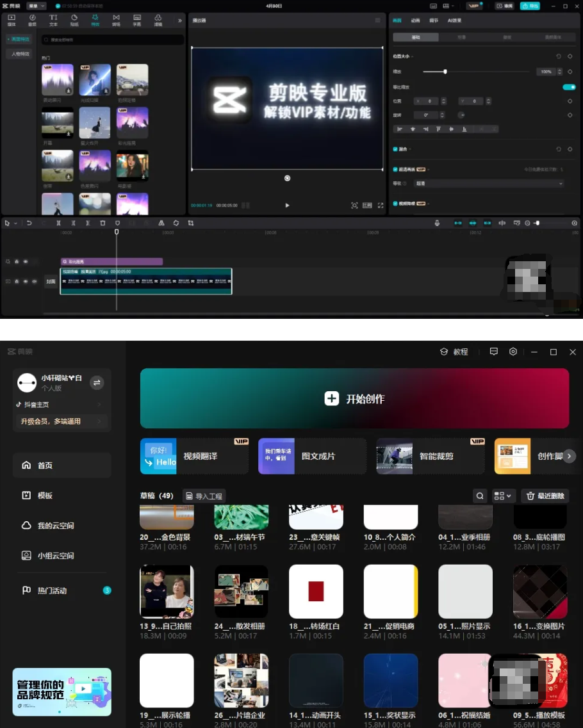Viewport: 583px width, 728px height.
Task: Click the rotate icon in timeline toolbar
Action: click(176, 223)
